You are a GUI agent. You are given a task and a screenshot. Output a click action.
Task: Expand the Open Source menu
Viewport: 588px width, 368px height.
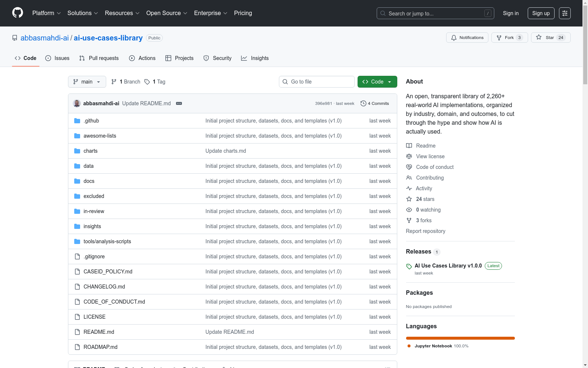(167, 13)
